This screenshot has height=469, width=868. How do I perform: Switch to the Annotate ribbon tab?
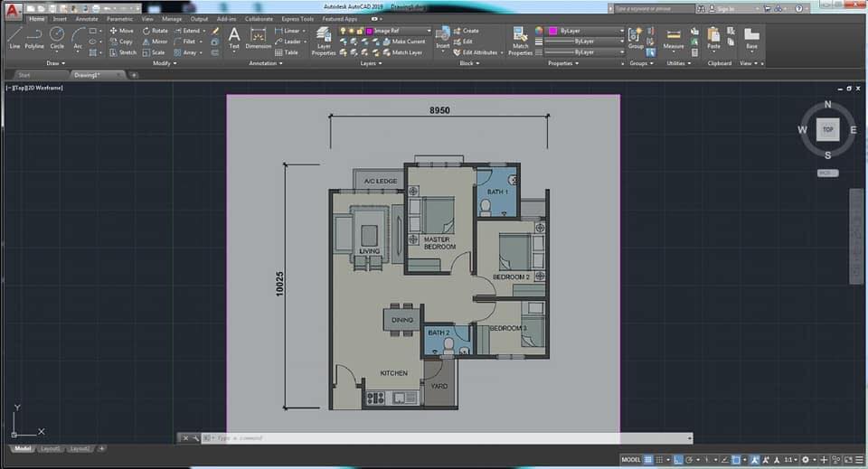tap(87, 19)
